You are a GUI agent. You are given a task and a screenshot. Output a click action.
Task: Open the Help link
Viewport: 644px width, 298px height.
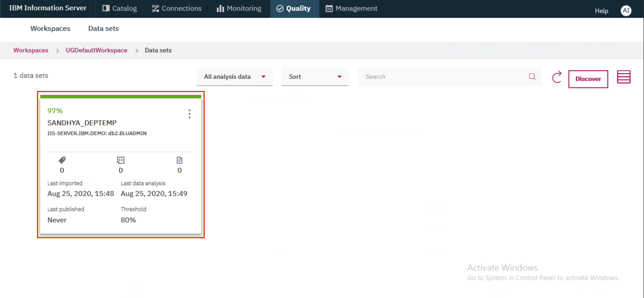point(601,11)
